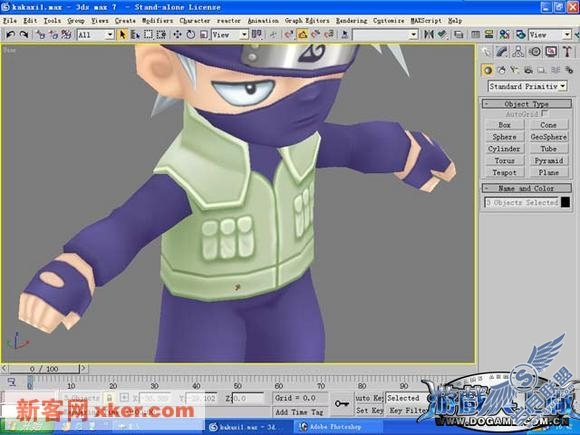Switch to the Utilities command panel tab
580x435 pixels.
(567, 51)
